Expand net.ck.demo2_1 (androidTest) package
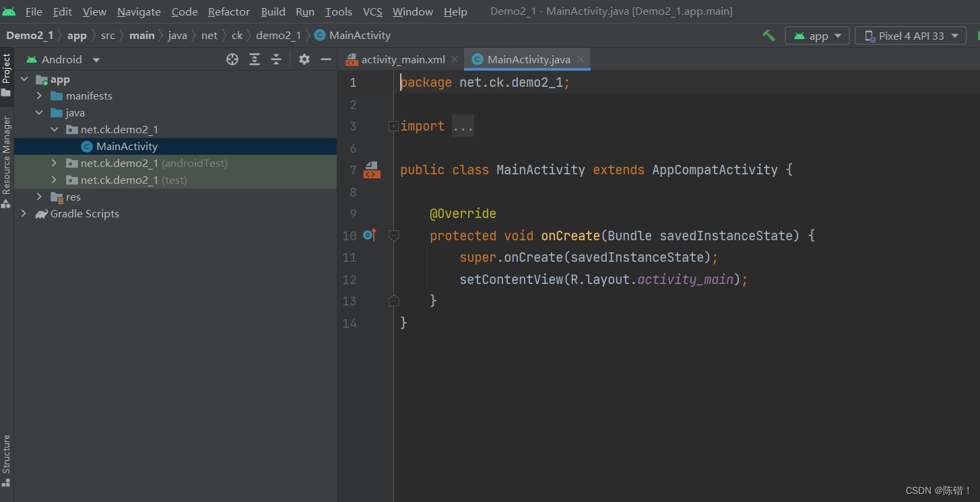Screen dimensions: 980x502 coord(55,164)
